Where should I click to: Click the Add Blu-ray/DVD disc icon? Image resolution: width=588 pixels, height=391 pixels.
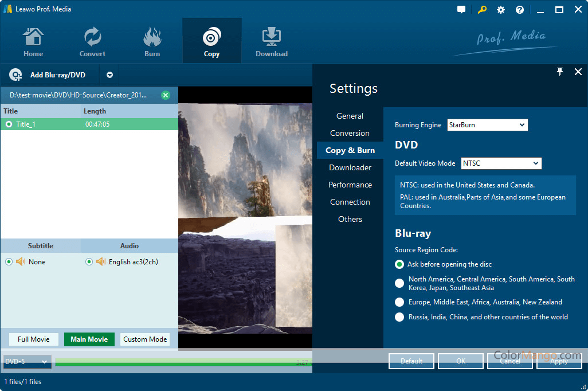[x=16, y=75]
